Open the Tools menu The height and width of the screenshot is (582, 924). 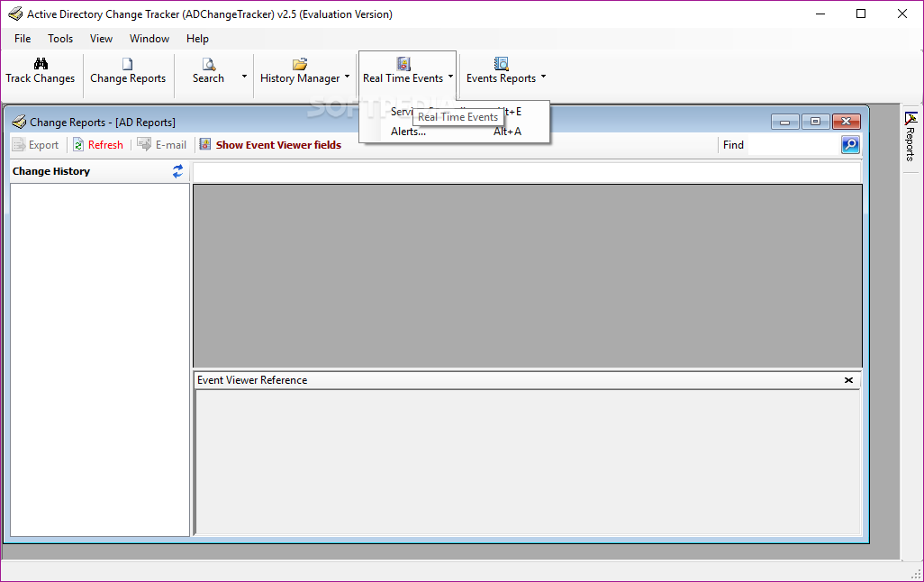click(60, 39)
